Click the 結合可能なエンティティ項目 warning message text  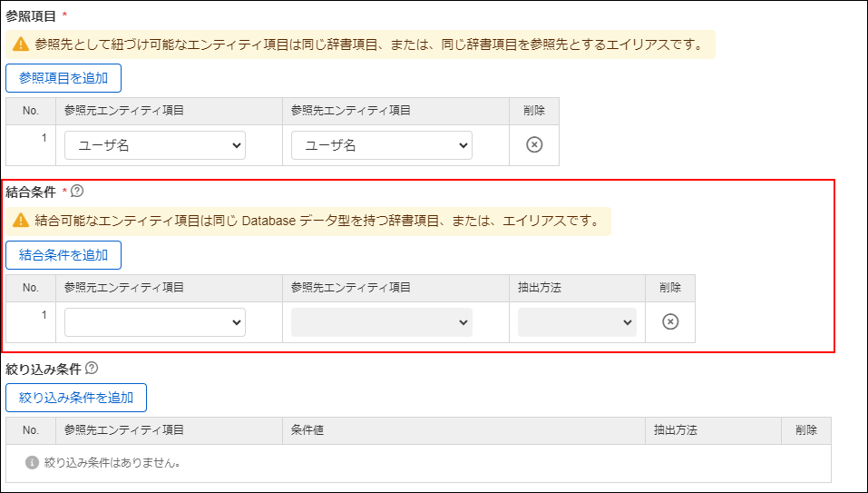coord(317,222)
